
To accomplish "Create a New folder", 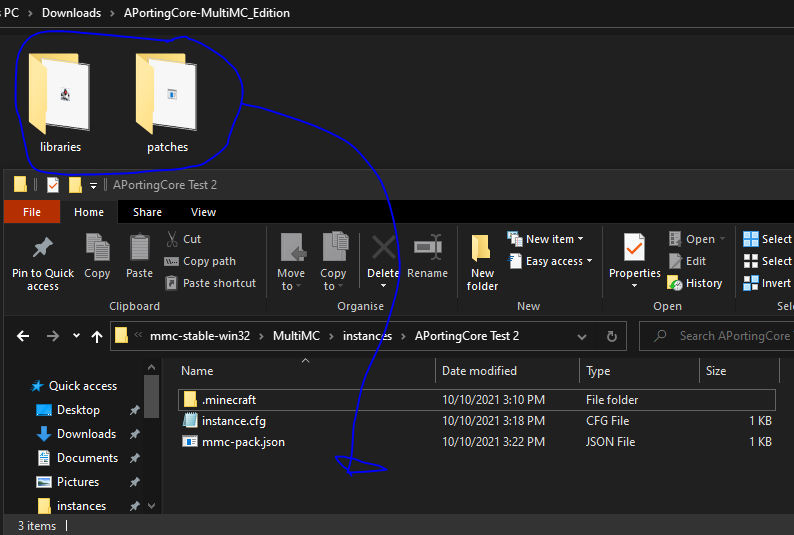I will coord(482,262).
